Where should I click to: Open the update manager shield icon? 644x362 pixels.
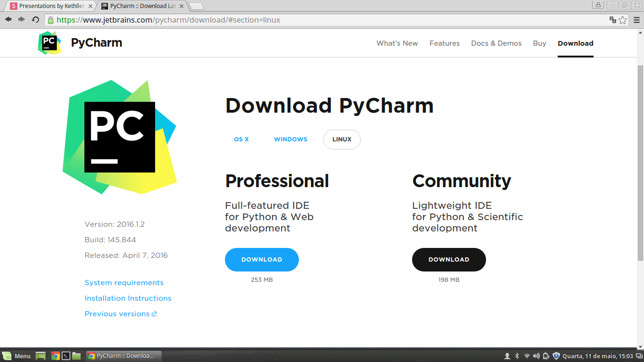pyautogui.click(x=556, y=356)
